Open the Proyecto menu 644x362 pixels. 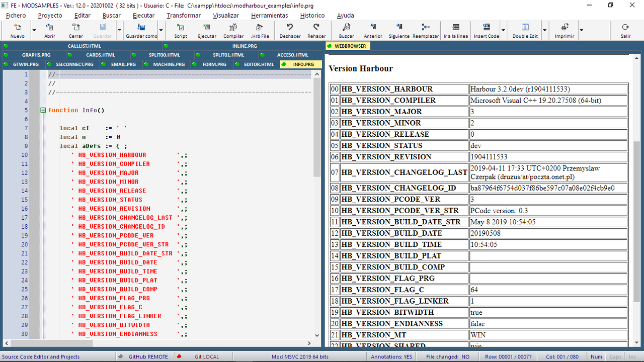(x=50, y=16)
